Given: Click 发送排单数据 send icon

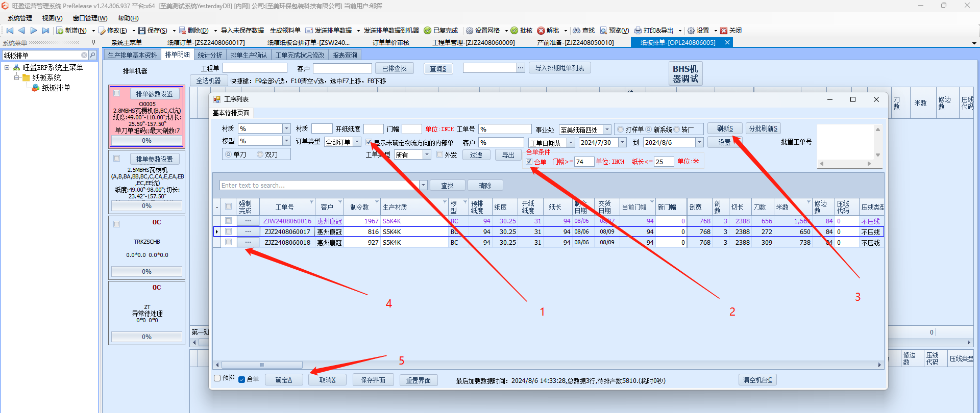Looking at the screenshot, I should coord(309,31).
